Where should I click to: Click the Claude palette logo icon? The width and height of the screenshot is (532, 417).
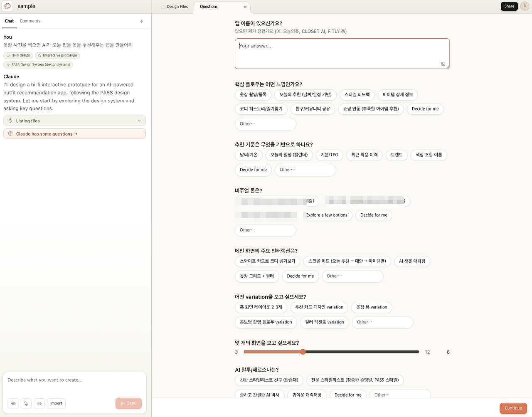tap(7, 6)
